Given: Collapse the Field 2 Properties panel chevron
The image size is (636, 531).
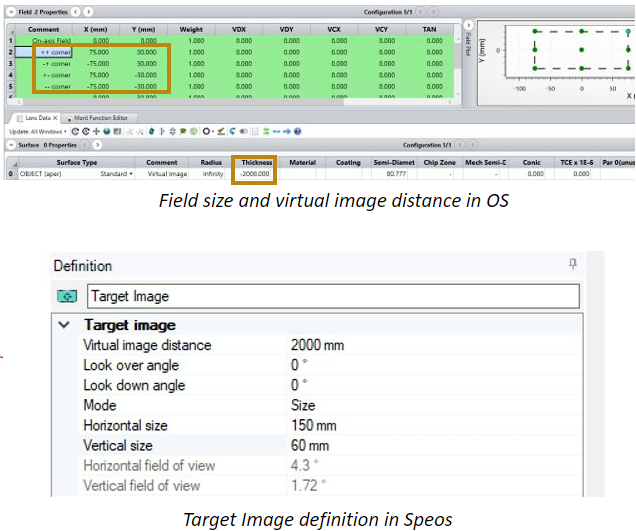Looking at the screenshot, I should 11,12.
